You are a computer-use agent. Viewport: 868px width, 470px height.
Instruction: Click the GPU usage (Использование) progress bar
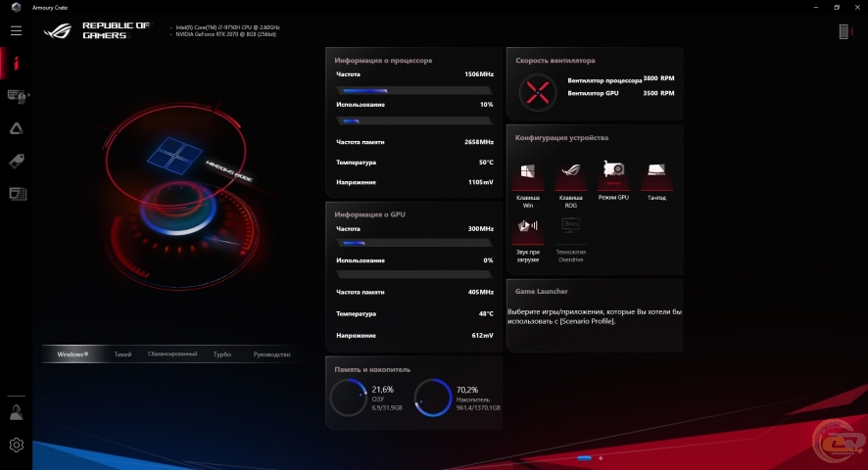click(x=414, y=274)
